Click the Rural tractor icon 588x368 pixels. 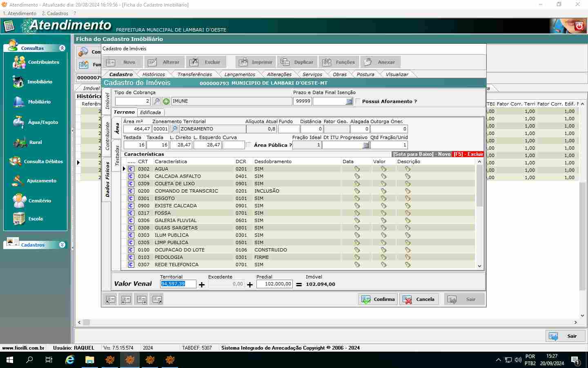tap(20, 142)
